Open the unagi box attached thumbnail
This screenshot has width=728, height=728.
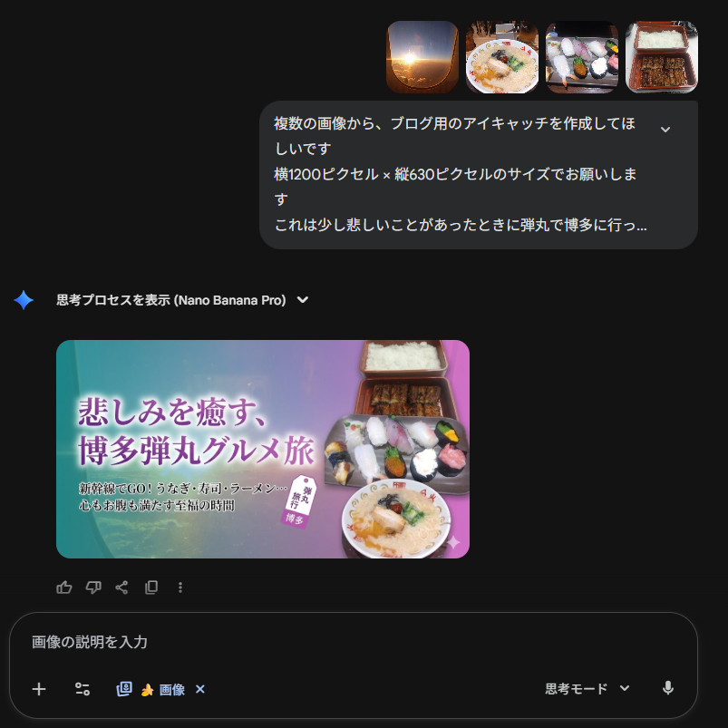click(662, 57)
